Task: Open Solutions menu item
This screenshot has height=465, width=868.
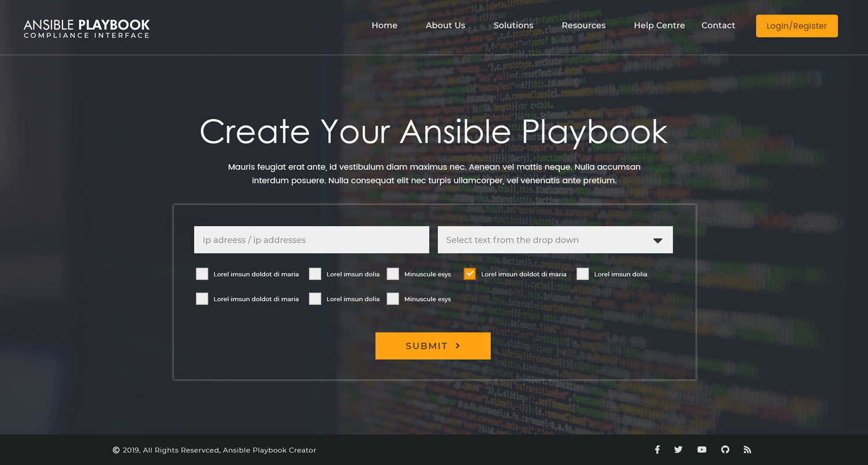Action: [x=513, y=25]
